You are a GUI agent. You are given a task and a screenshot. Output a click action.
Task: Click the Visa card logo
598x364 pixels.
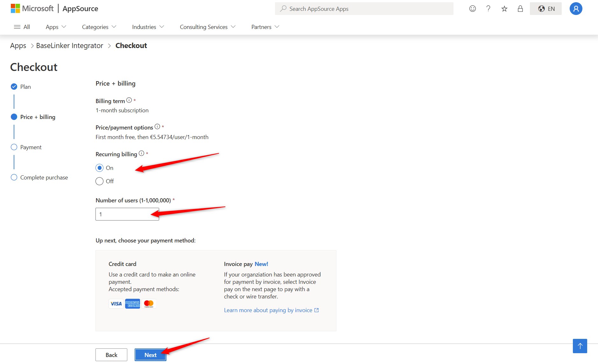(116, 304)
